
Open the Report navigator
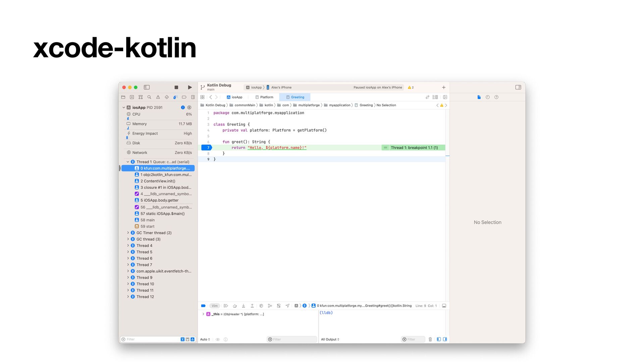pyautogui.click(x=193, y=97)
